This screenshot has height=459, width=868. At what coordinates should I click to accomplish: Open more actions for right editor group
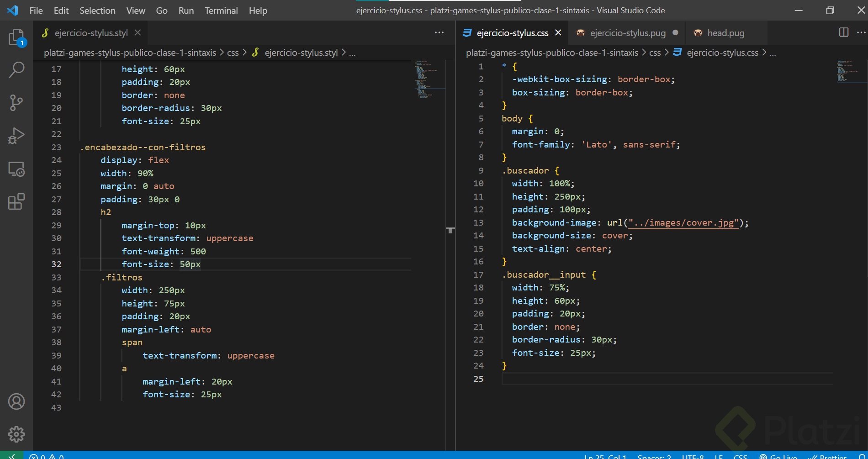tap(861, 32)
